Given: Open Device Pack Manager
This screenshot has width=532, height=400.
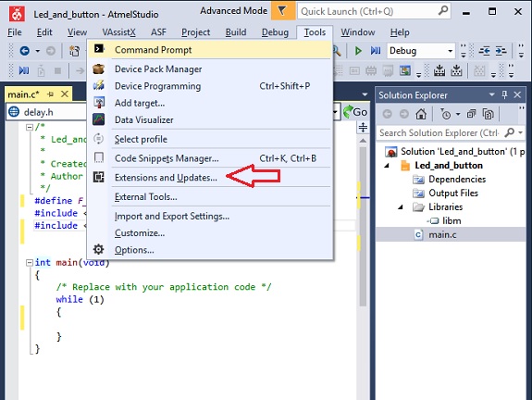Looking at the screenshot, I should click(210, 69).
